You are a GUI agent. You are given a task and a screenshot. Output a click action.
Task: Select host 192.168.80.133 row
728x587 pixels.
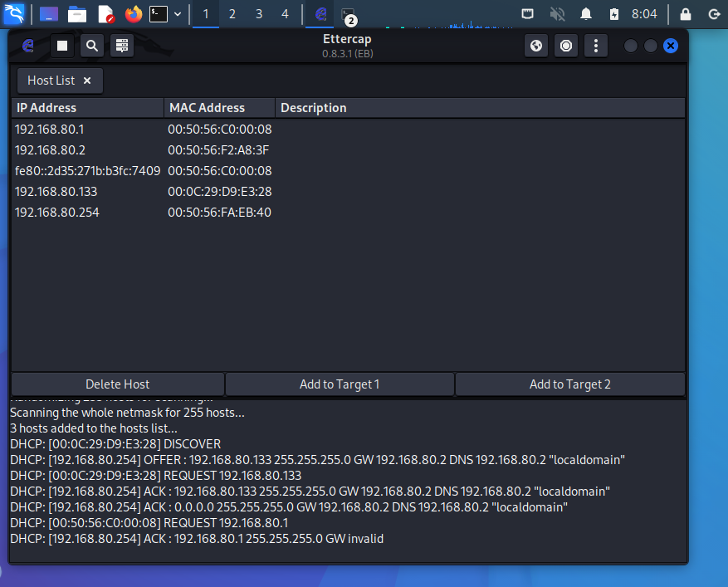point(348,191)
